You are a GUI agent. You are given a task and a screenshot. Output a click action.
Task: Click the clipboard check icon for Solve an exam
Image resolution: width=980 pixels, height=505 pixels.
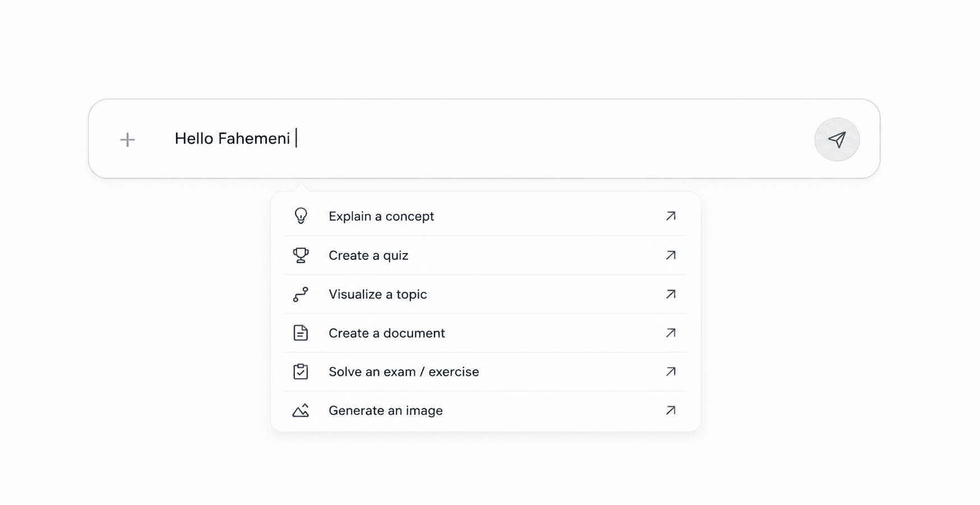301,371
